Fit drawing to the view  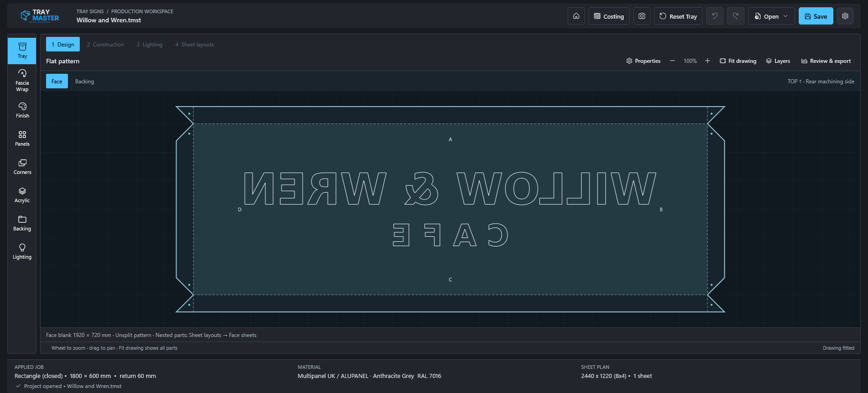pyautogui.click(x=738, y=61)
